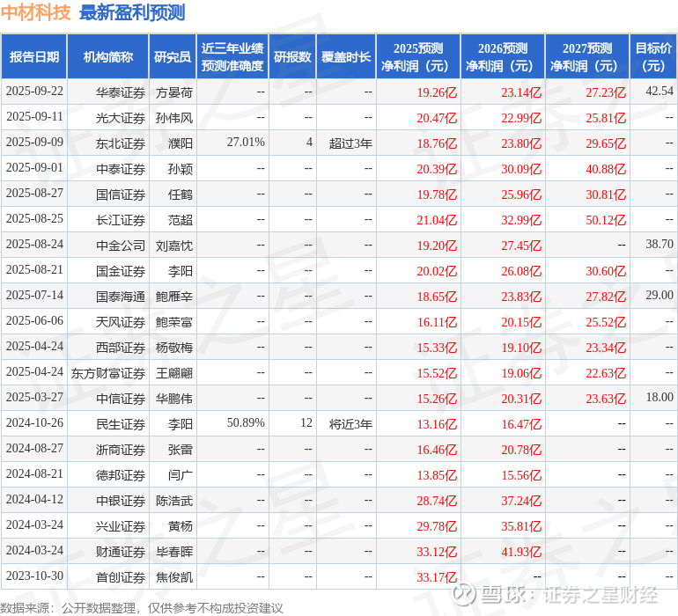Click the 覆盖时长 column header
678x616 pixels.
[x=346, y=57]
